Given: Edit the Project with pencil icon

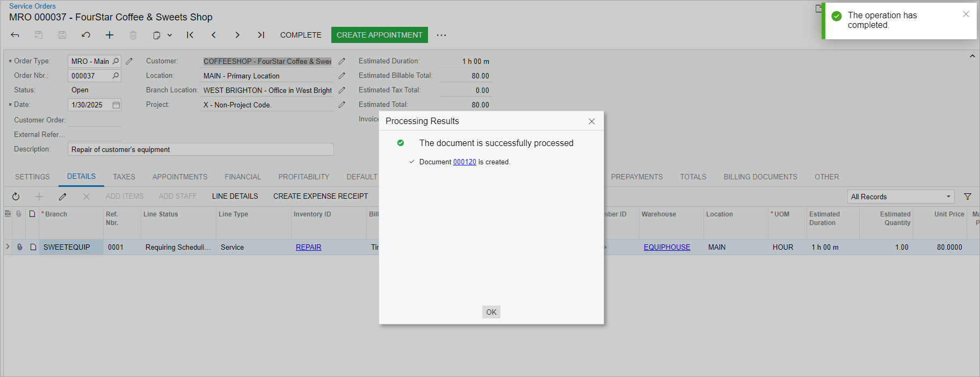Looking at the screenshot, I should (342, 105).
